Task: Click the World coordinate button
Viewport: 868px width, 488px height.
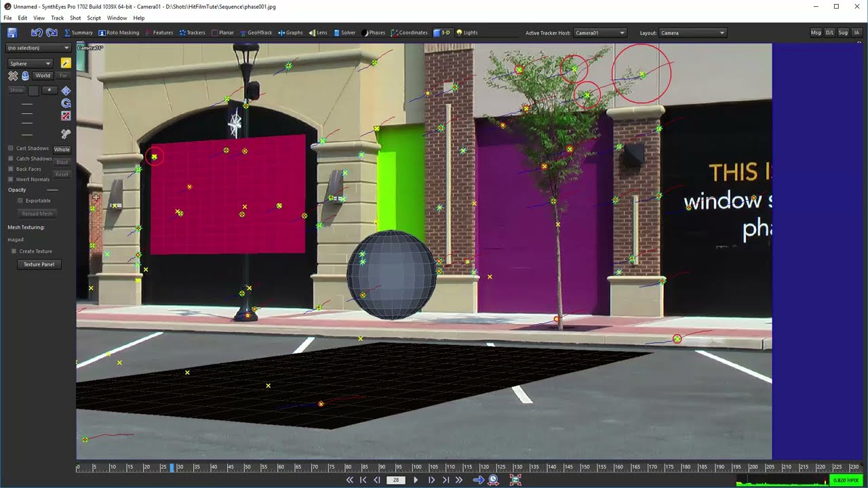Action: pos(43,76)
